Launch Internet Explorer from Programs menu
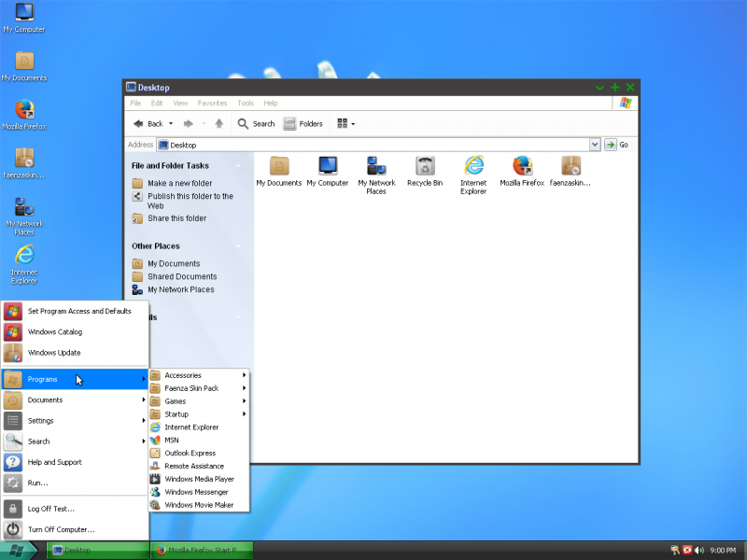The height and width of the screenshot is (560, 747). tap(199, 427)
